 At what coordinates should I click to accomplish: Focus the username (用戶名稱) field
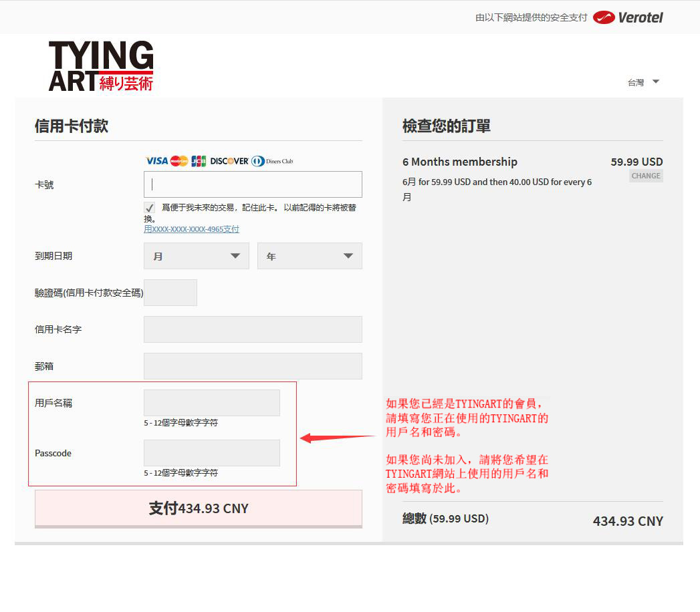212,403
